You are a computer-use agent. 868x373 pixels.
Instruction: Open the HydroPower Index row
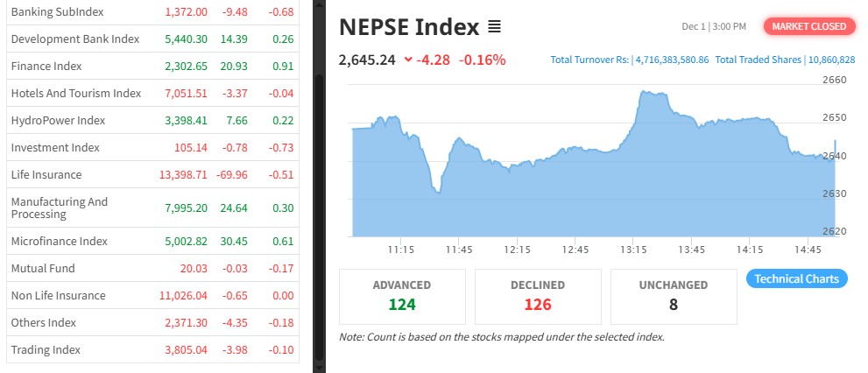point(58,120)
